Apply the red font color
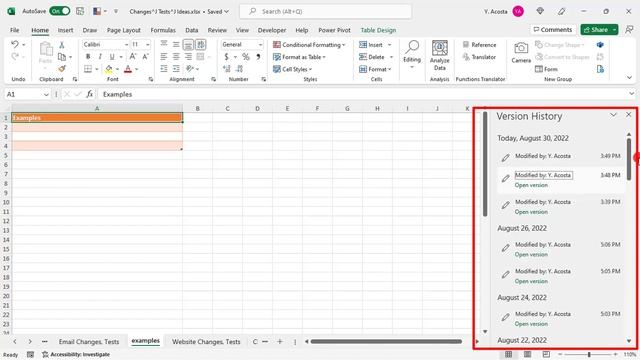 (x=128, y=69)
